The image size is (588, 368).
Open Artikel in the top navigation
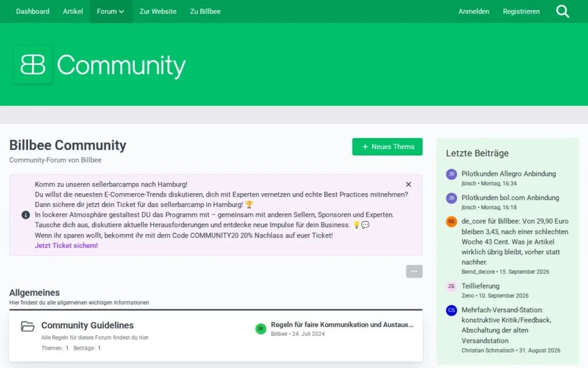click(73, 11)
